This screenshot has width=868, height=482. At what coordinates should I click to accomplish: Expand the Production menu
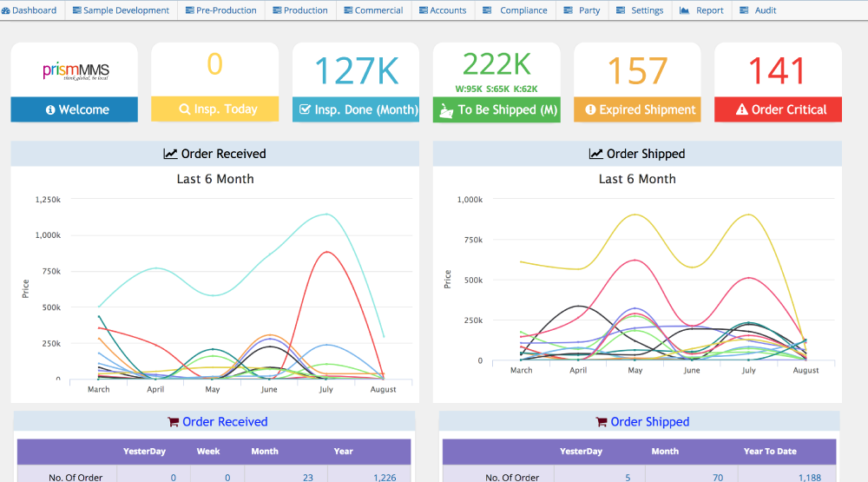coord(299,10)
